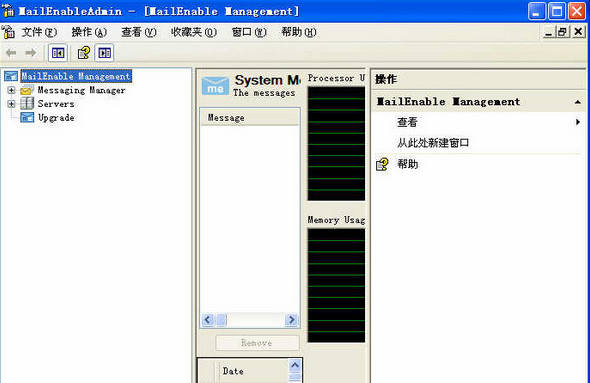Click the Remove button
590x383 pixels.
[257, 343]
